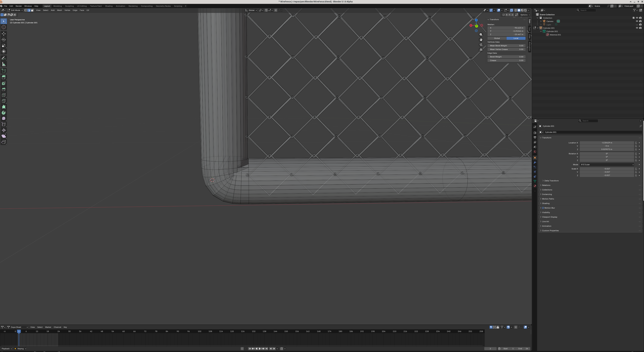The height and width of the screenshot is (352, 644).
Task: Pick the Cursor tool
Action: coord(4,27)
